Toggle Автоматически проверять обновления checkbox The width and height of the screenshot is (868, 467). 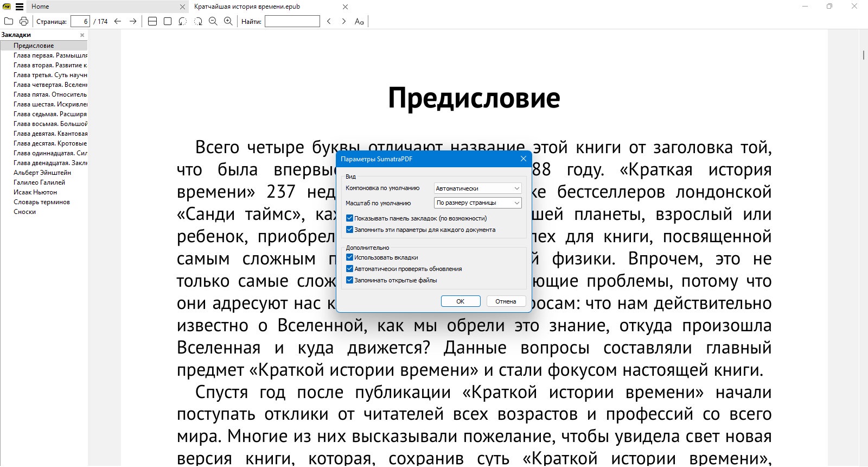pos(349,269)
